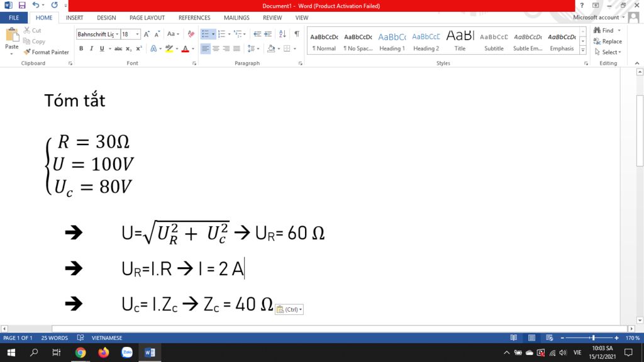
Task: Justify the paragraph text
Action: click(236, 48)
